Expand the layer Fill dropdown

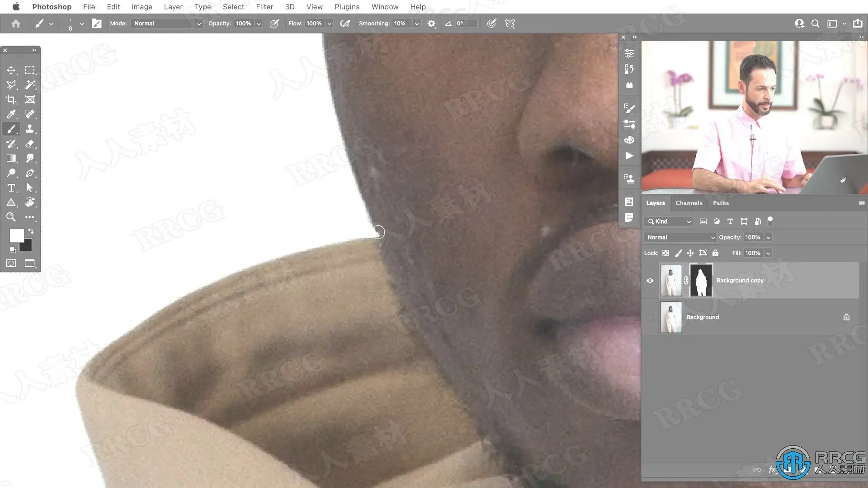tap(768, 253)
